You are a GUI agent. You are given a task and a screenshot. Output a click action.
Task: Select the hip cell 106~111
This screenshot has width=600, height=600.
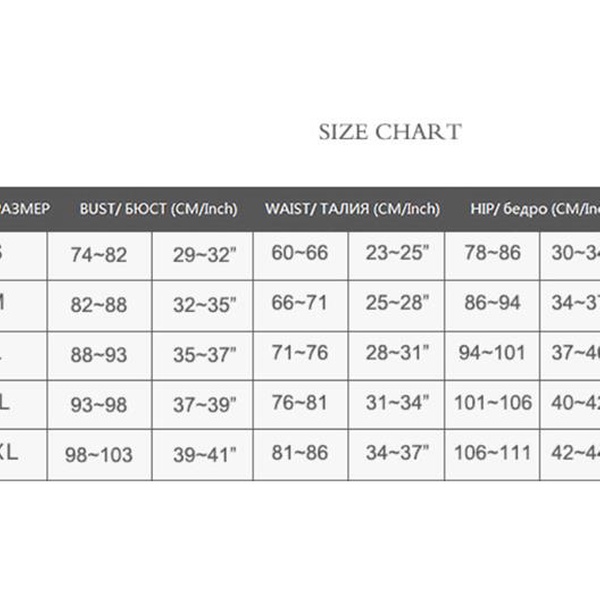tap(493, 452)
